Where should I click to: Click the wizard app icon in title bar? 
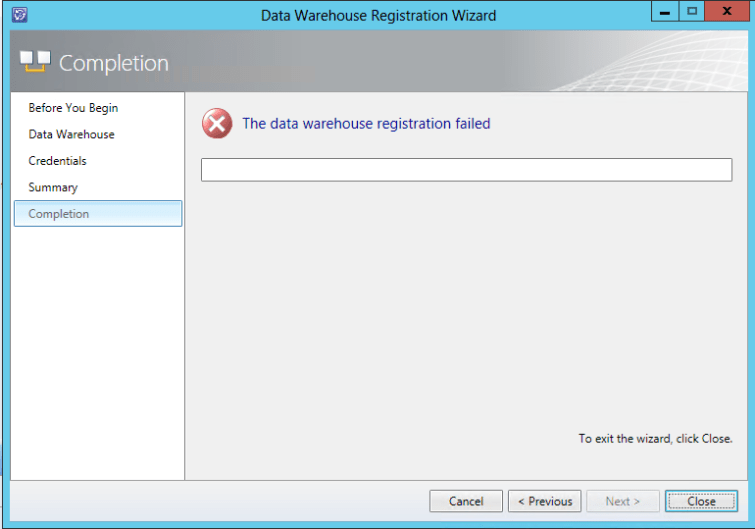[19, 15]
